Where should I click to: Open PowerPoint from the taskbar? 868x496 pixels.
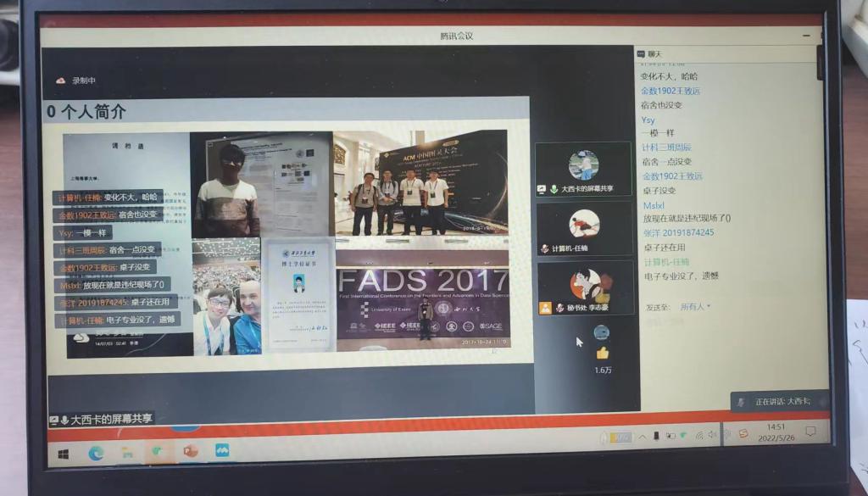190,451
